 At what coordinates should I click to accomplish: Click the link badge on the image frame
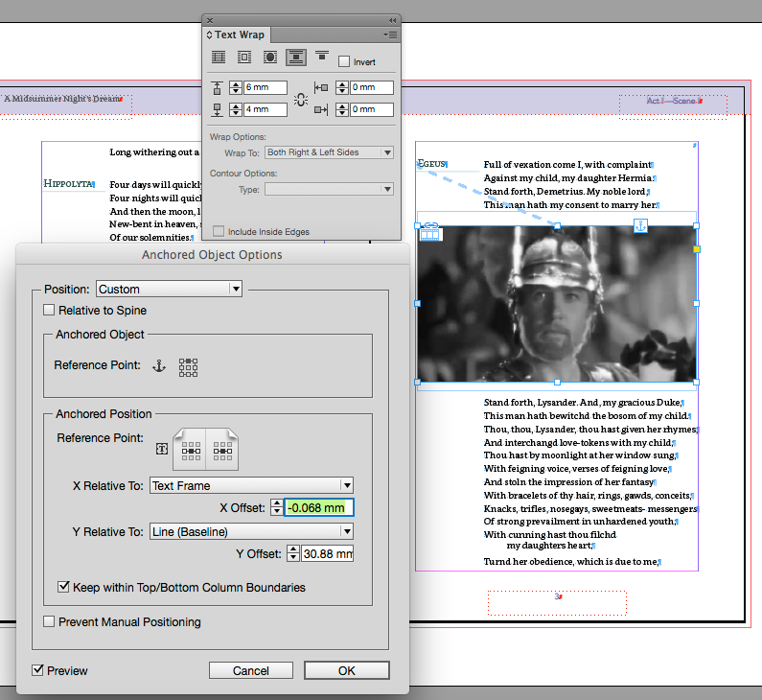pyautogui.click(x=431, y=225)
